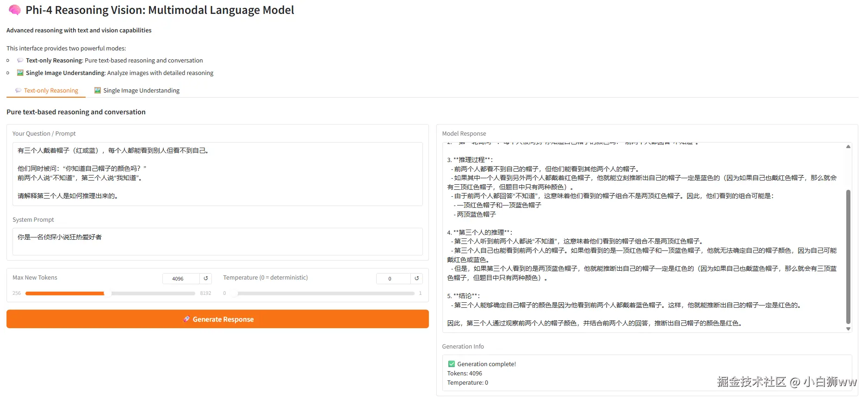Click the '- 两顶蓝色帽子' line in the response

click(x=475, y=214)
